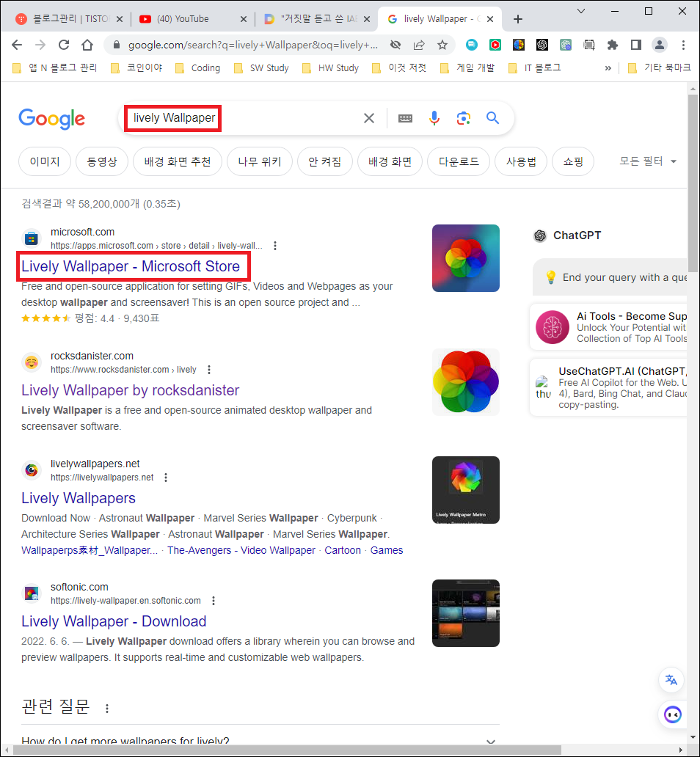Open options for the softonic.com result
Image resolution: width=700 pixels, height=757 pixels.
coord(214,601)
